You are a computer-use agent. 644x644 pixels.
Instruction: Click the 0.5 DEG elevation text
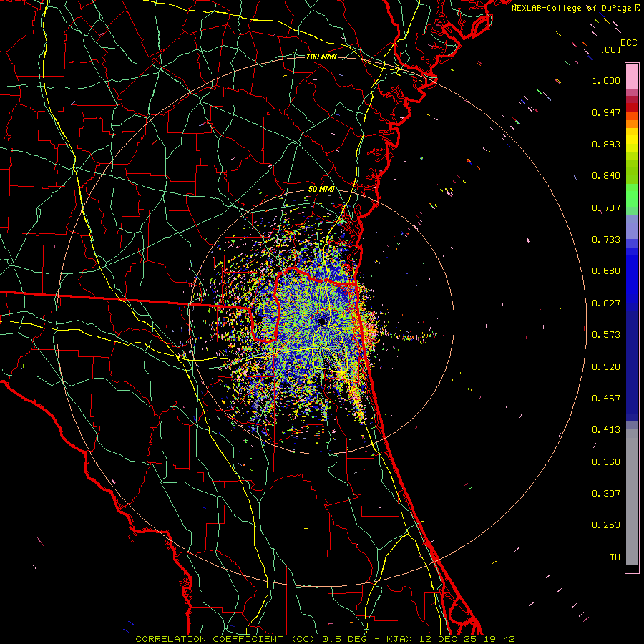point(346,639)
